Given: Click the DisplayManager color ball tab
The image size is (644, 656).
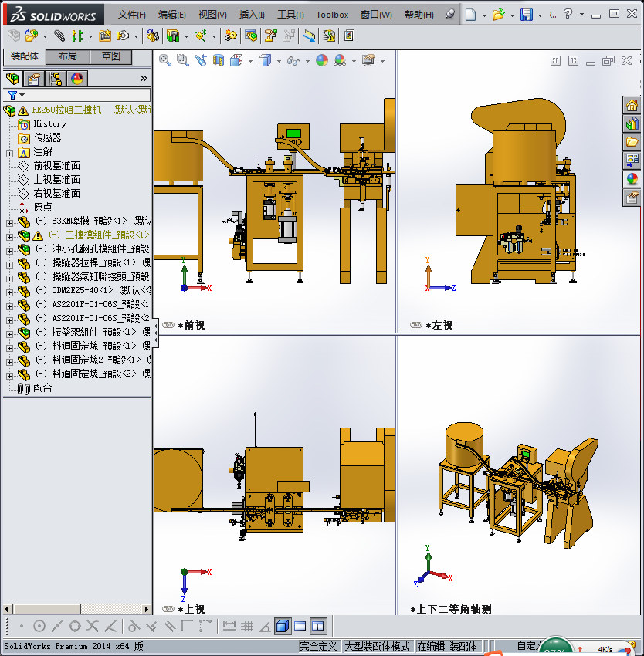Looking at the screenshot, I should [x=77, y=79].
